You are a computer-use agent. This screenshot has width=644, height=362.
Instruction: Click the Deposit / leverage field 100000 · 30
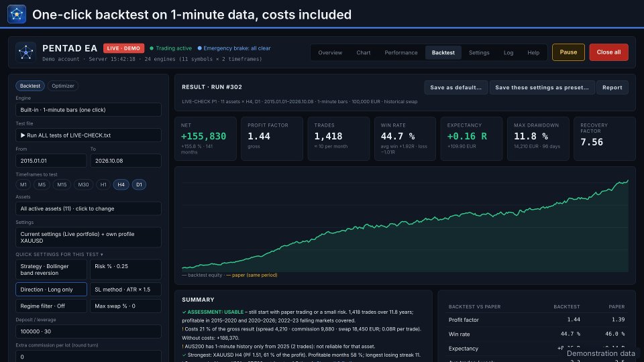89,331
